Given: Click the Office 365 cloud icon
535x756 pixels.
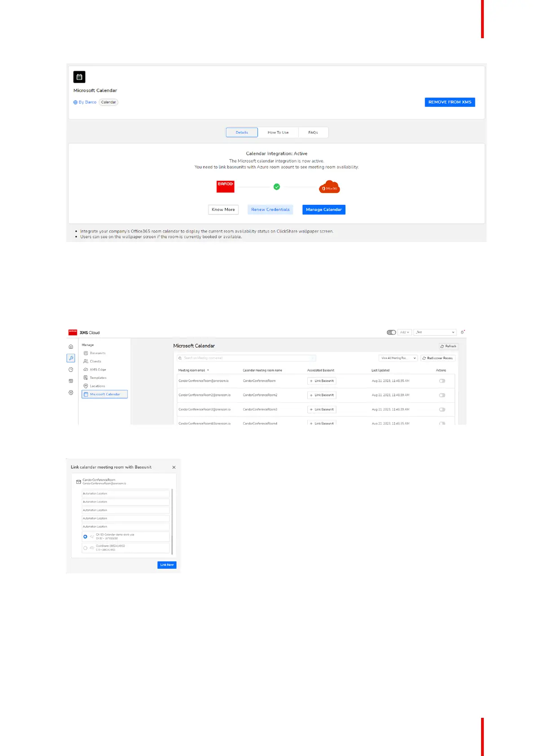Looking at the screenshot, I should coord(329,187).
